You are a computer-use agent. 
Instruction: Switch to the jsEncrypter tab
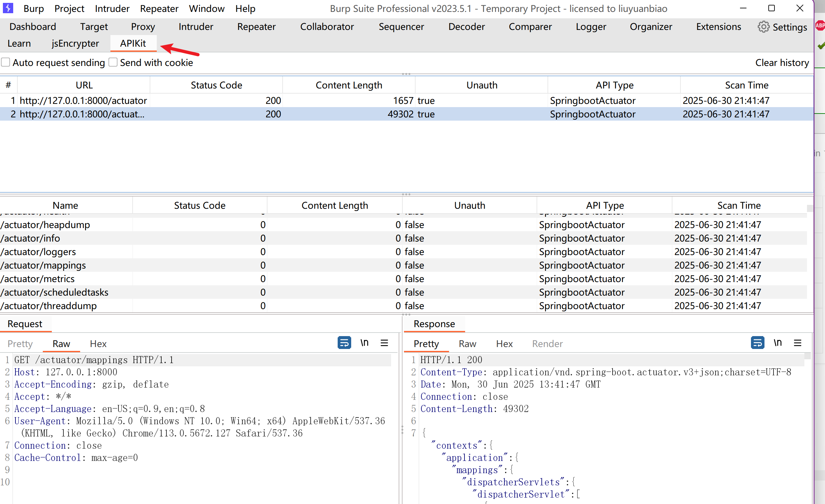75,43
